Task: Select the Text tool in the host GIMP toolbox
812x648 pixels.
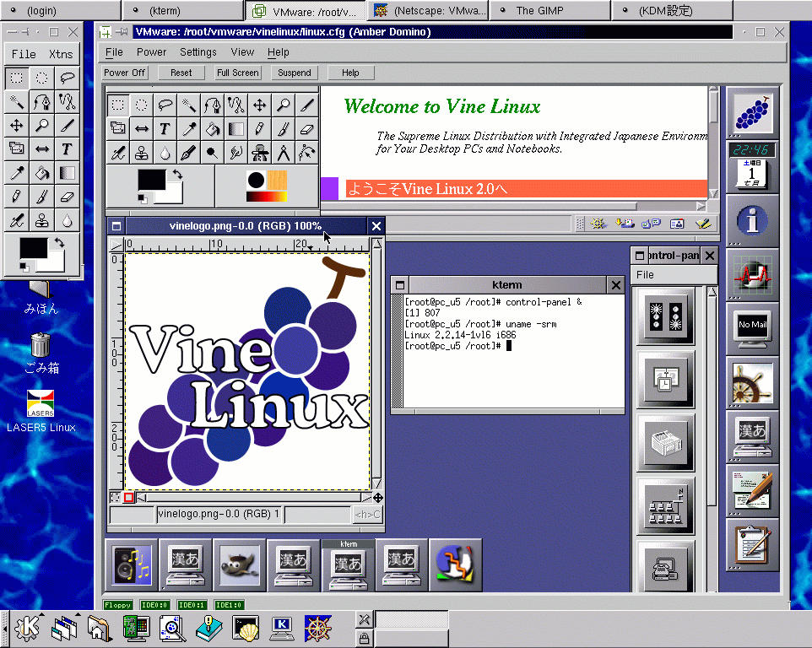Action: 67,149
